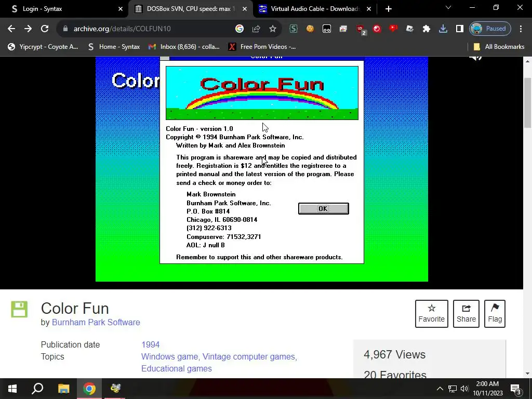
Task: Open the taskbar clock and calendar
Action: click(x=487, y=389)
